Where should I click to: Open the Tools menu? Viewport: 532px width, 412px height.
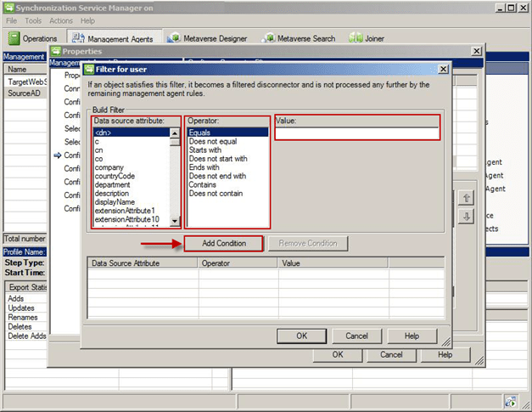pyautogui.click(x=33, y=20)
